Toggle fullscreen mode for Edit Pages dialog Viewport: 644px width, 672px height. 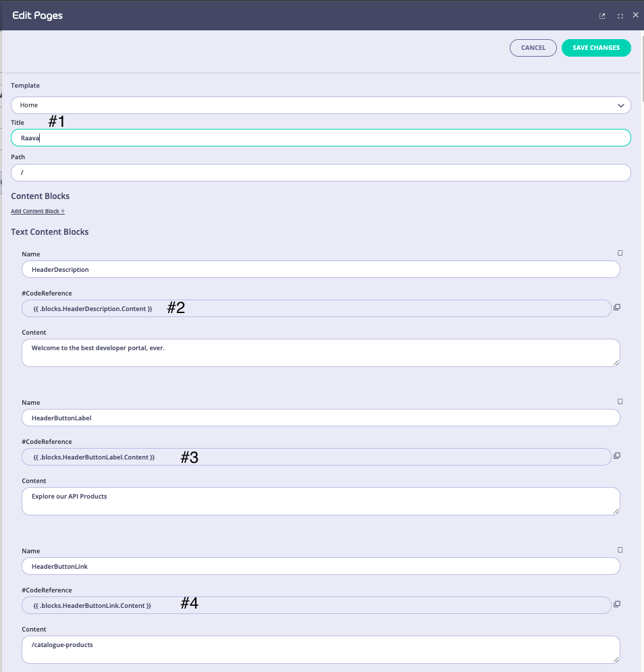(619, 16)
